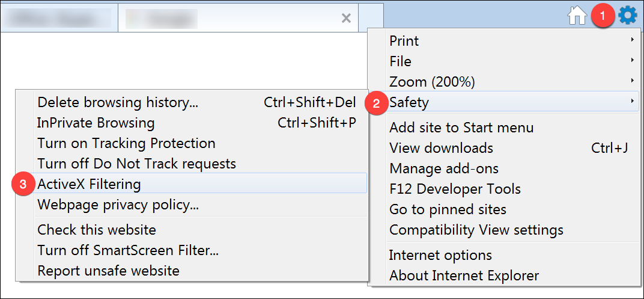
Task: Expand the File submenu
Action: point(401,61)
